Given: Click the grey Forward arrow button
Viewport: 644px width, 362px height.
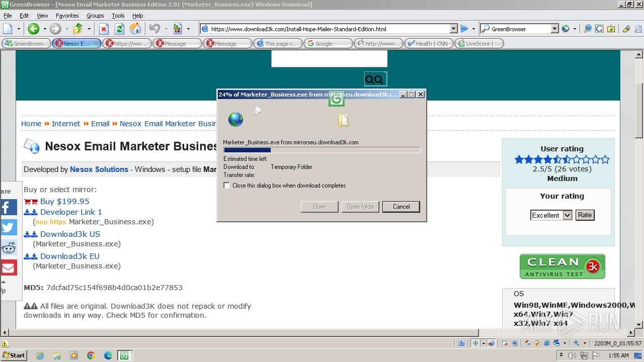Looking at the screenshot, I should [x=55, y=29].
